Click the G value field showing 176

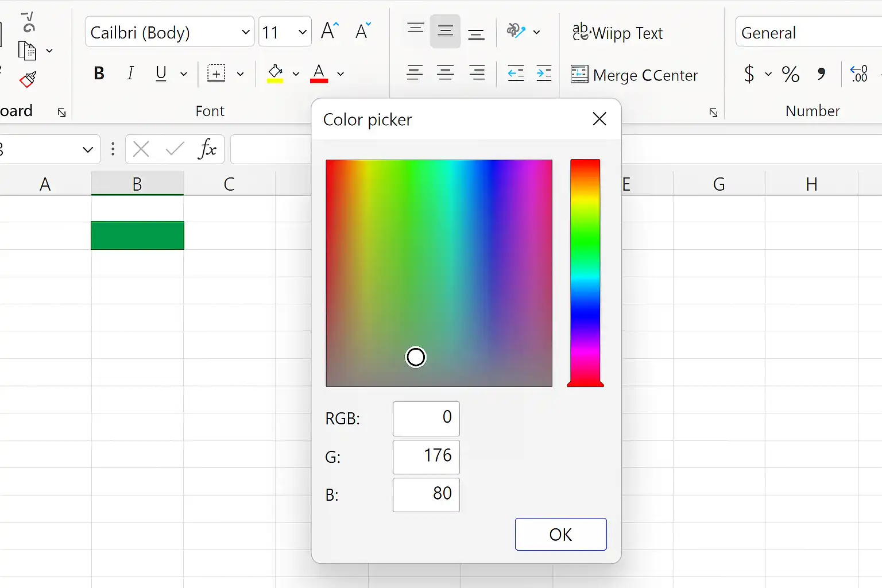click(426, 457)
